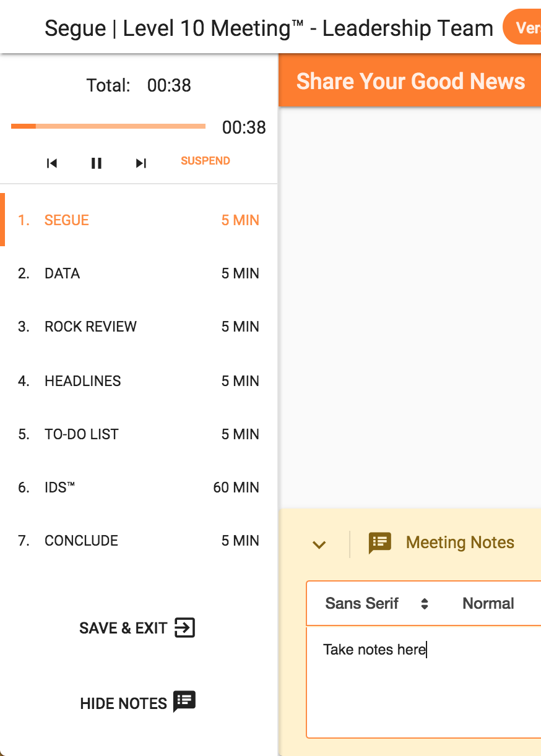Go to the CONCLUDE section

(x=139, y=541)
